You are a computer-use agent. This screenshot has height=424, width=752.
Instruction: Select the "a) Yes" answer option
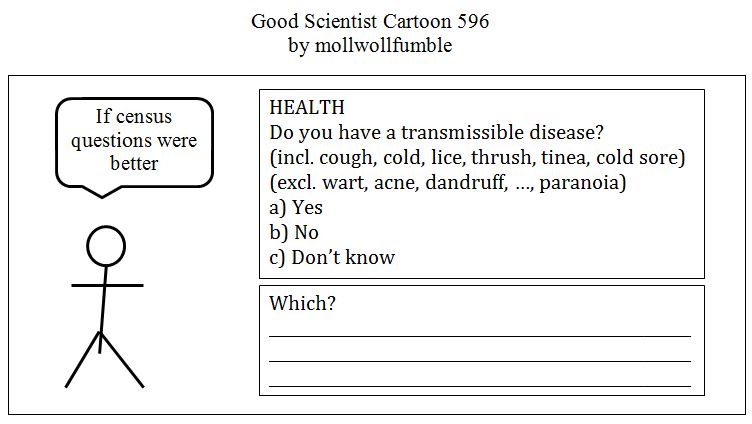[296, 208]
